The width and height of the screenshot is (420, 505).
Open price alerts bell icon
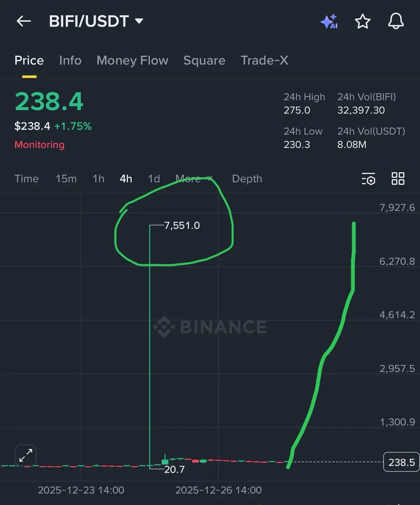(x=396, y=21)
